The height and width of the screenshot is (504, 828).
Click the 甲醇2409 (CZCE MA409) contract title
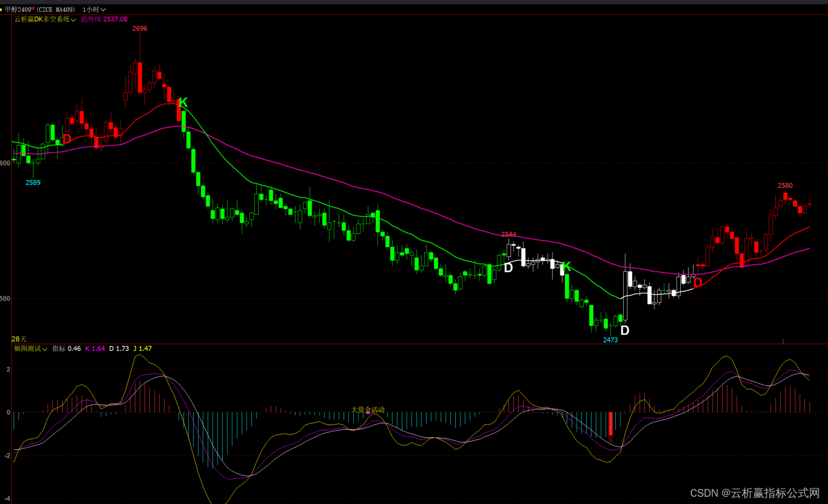tap(40, 10)
